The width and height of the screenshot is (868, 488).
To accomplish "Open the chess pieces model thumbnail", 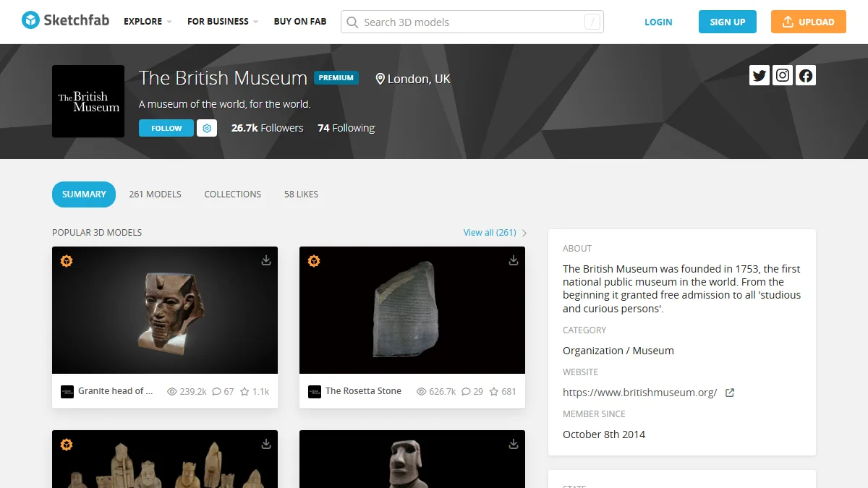I will coord(165,459).
